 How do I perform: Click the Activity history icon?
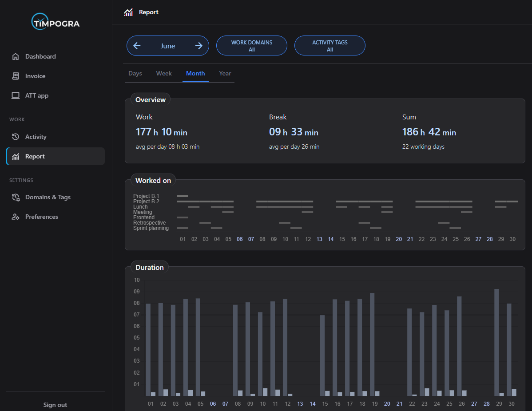16,137
